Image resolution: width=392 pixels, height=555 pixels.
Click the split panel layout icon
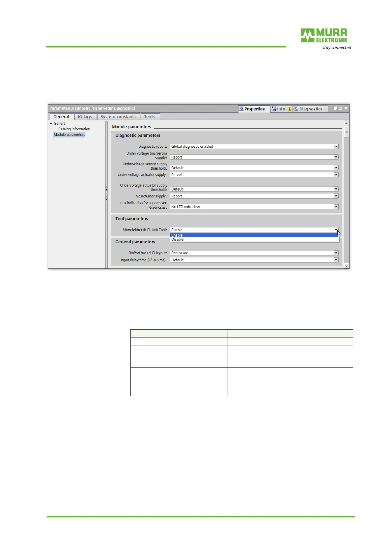pos(340,108)
